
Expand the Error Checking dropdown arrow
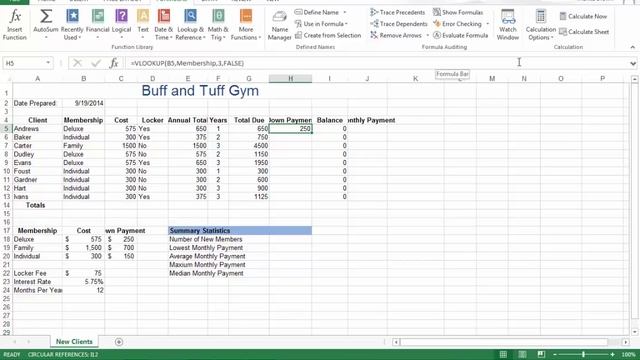point(487,24)
